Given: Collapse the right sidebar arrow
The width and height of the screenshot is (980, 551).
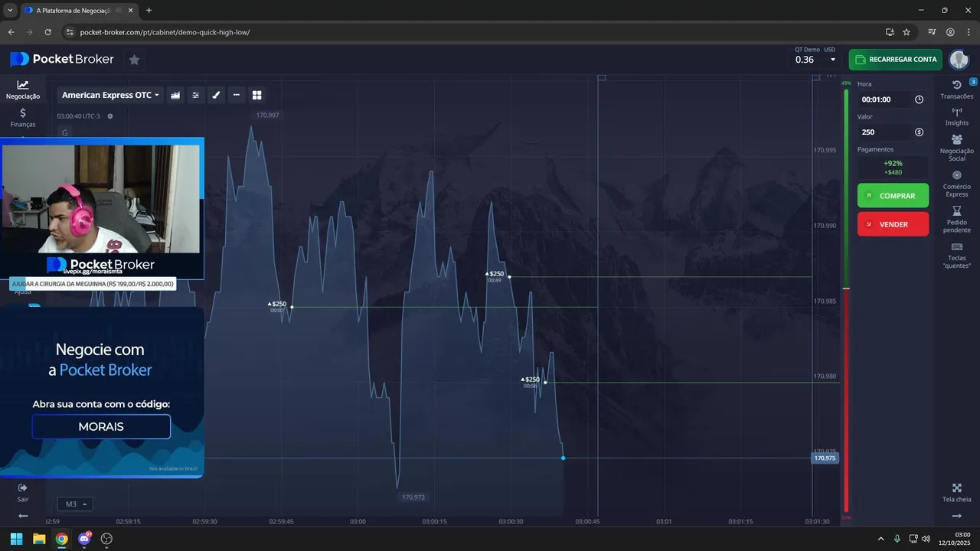Looking at the screenshot, I should point(957,516).
